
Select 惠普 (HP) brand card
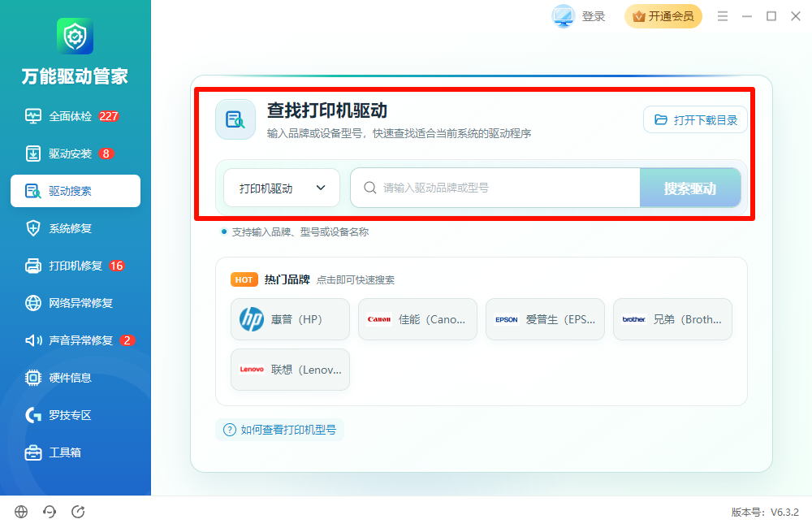point(290,319)
